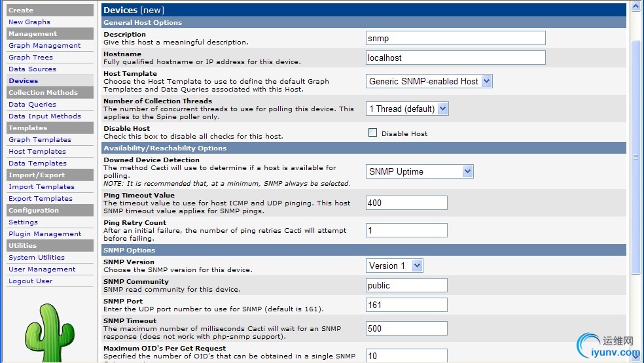Image resolution: width=644 pixels, height=363 pixels.
Task: Click the Configuration menu header
Action: click(x=50, y=210)
